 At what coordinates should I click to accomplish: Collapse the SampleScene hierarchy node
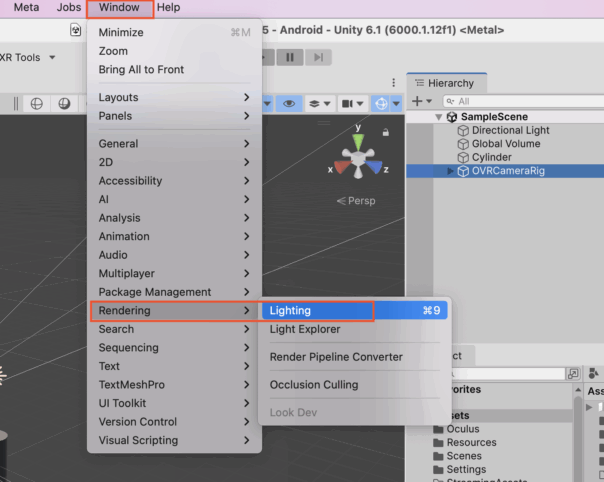point(438,117)
